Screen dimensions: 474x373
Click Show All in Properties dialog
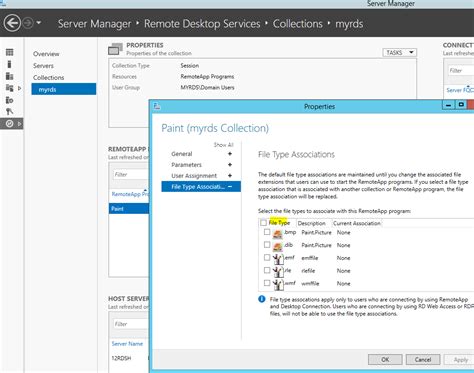pos(223,145)
